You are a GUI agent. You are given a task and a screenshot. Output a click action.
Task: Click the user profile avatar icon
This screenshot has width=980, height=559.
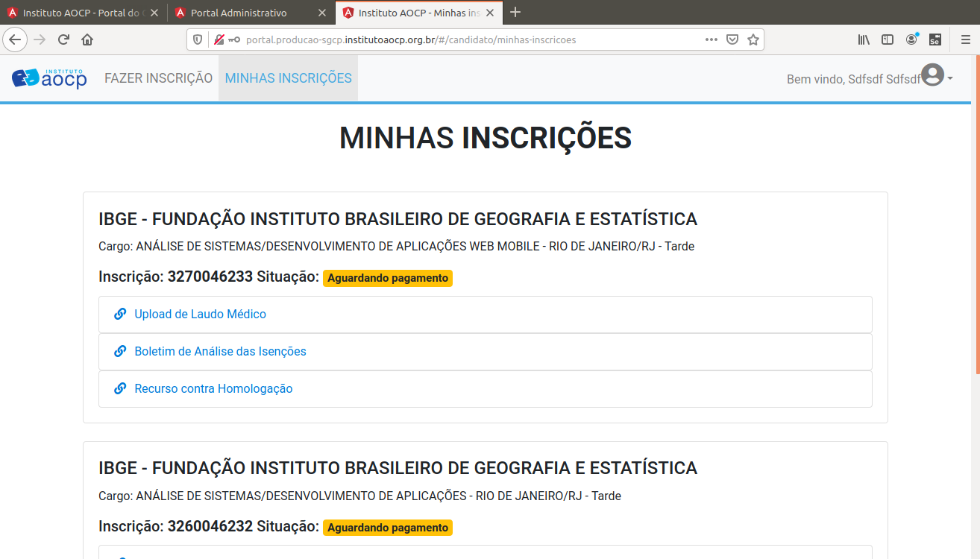pos(932,75)
